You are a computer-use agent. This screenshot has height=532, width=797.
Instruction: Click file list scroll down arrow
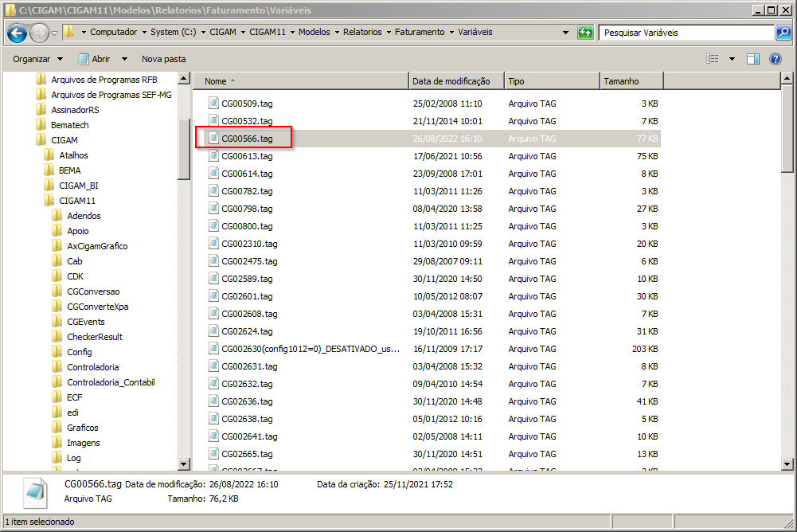(787, 464)
